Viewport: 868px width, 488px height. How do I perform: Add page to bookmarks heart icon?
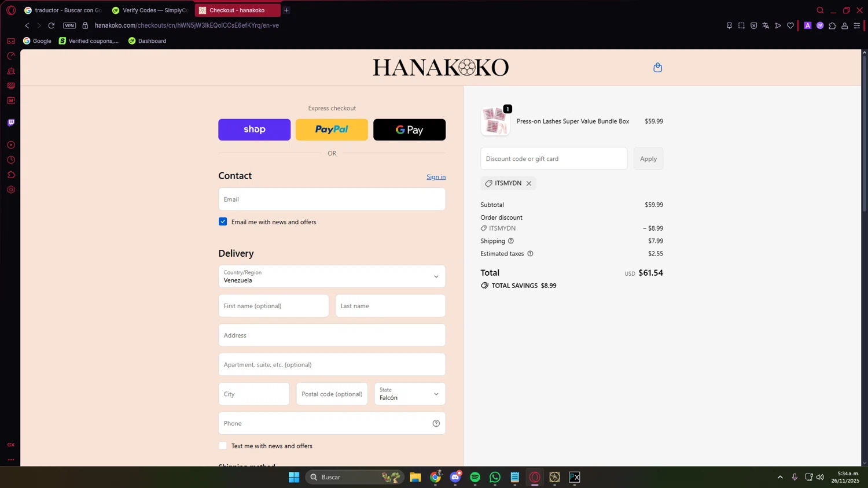pyautogui.click(x=790, y=25)
